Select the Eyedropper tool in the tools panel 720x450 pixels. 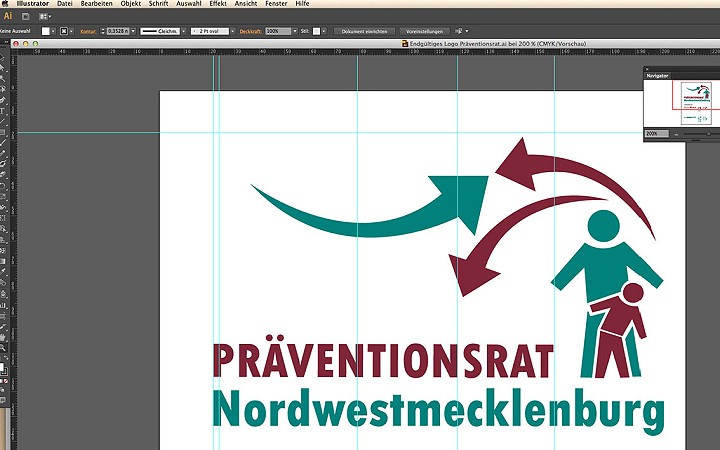(2, 272)
